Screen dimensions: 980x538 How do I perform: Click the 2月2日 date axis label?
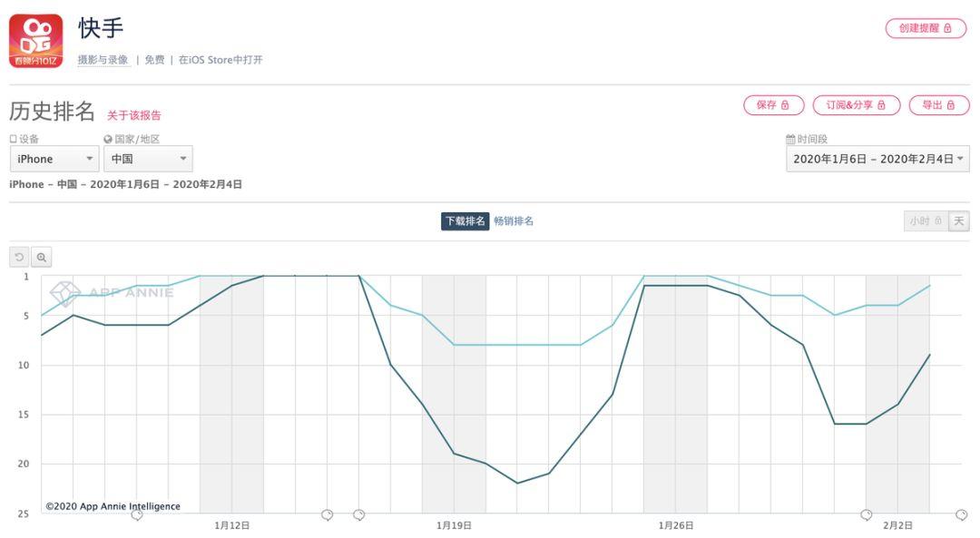[897, 525]
